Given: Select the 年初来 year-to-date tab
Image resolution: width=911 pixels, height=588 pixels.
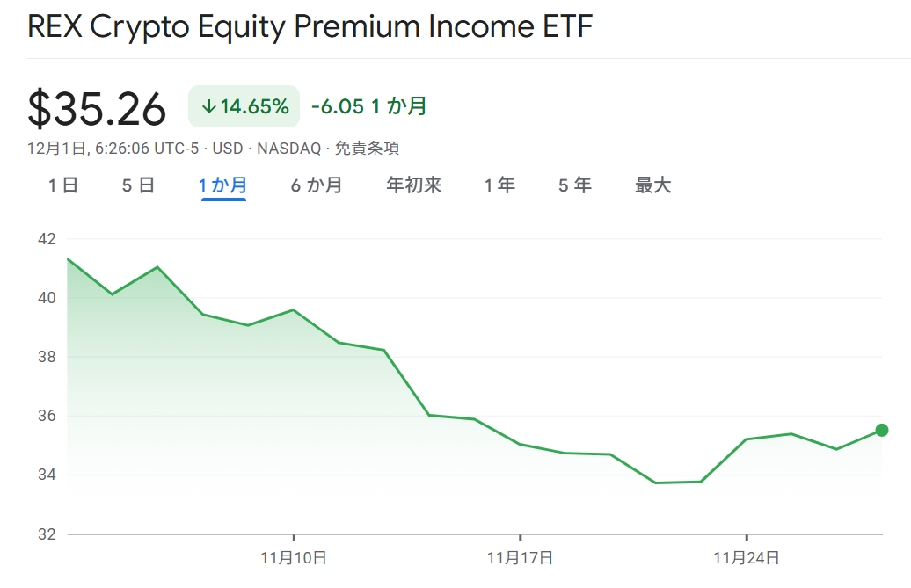Looking at the screenshot, I should (414, 185).
